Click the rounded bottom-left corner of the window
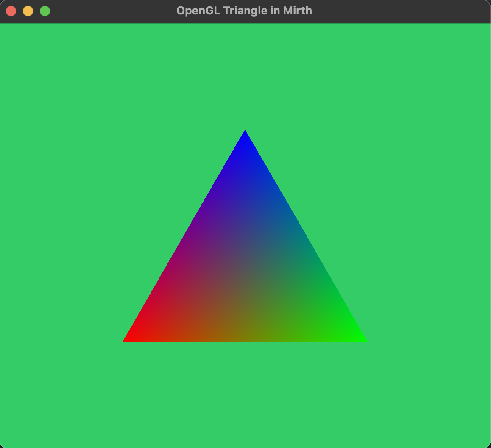 tap(3, 444)
